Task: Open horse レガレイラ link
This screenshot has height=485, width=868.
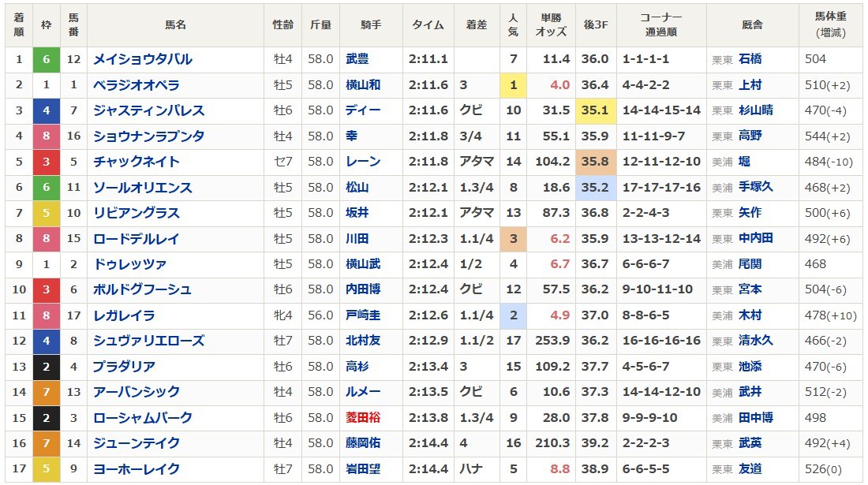Action: (124, 315)
